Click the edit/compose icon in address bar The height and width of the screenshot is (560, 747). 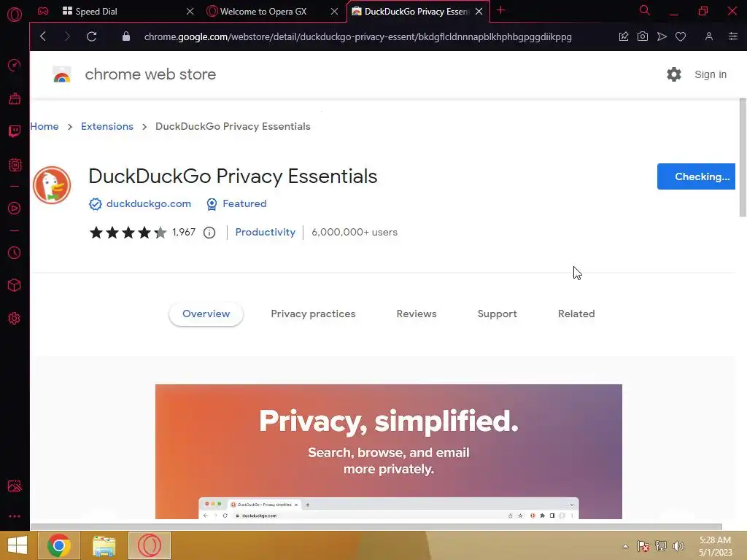(623, 36)
